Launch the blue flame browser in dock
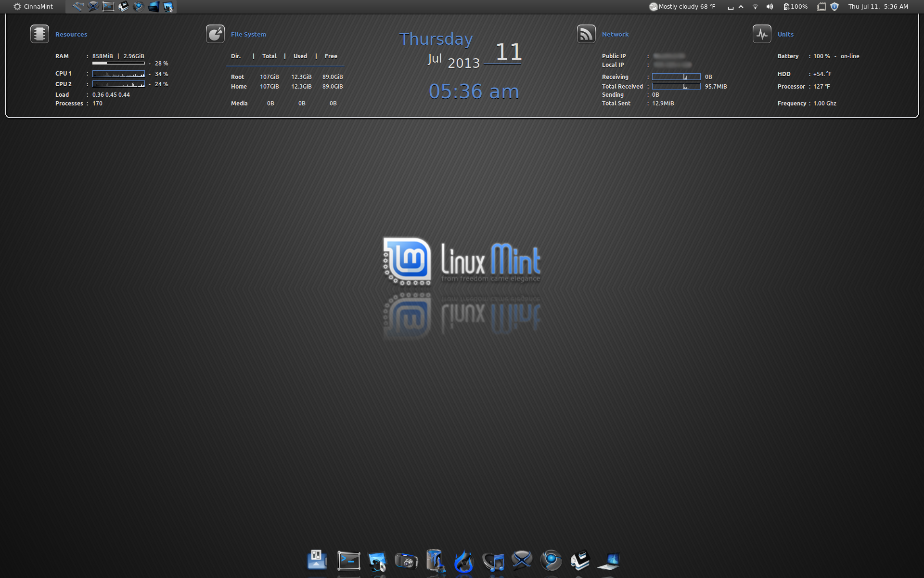The height and width of the screenshot is (578, 924). (464, 561)
